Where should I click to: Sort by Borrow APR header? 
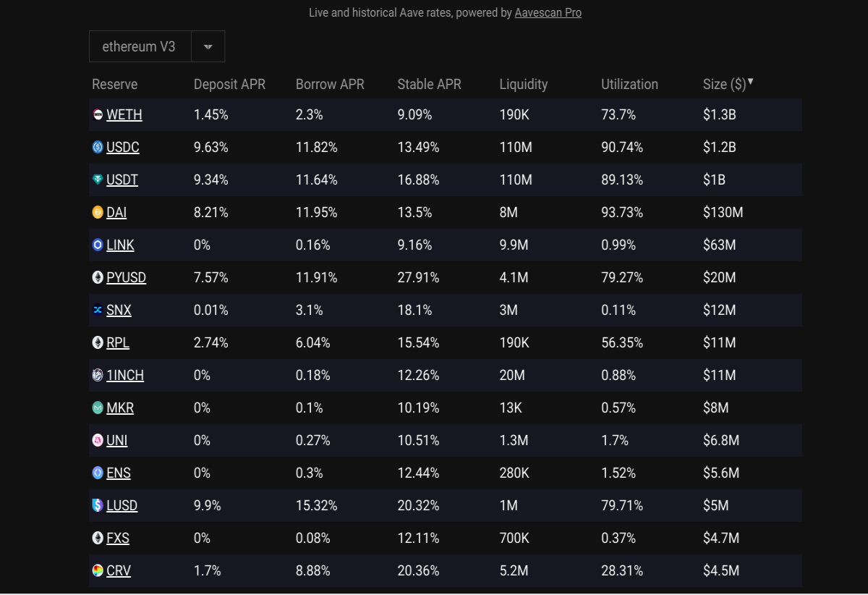pos(330,84)
